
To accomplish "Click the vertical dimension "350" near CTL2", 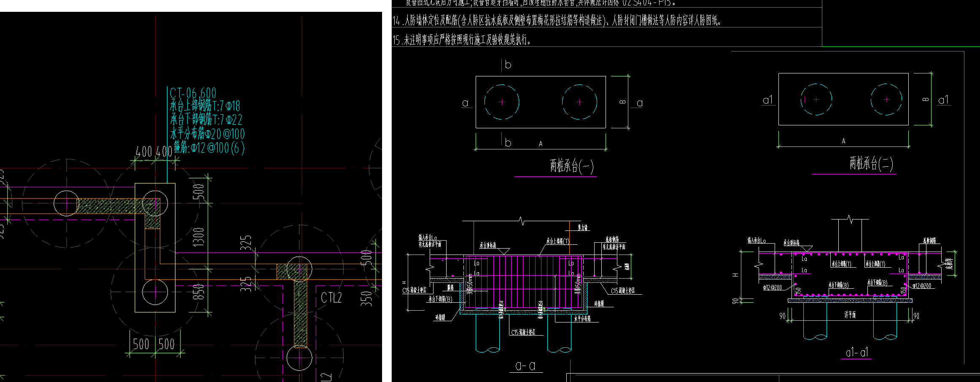I will pos(366,298).
